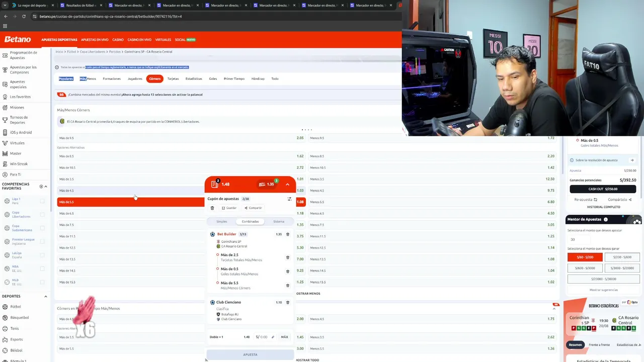644x362 pixels.
Task: Click Compartir in bet slip
Action: [x=253, y=208]
